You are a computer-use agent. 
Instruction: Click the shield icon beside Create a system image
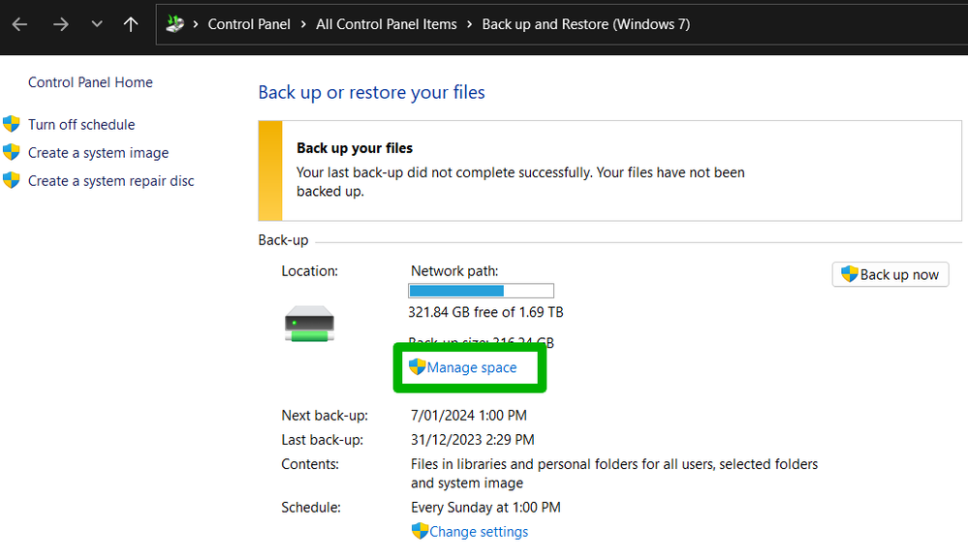[12, 152]
